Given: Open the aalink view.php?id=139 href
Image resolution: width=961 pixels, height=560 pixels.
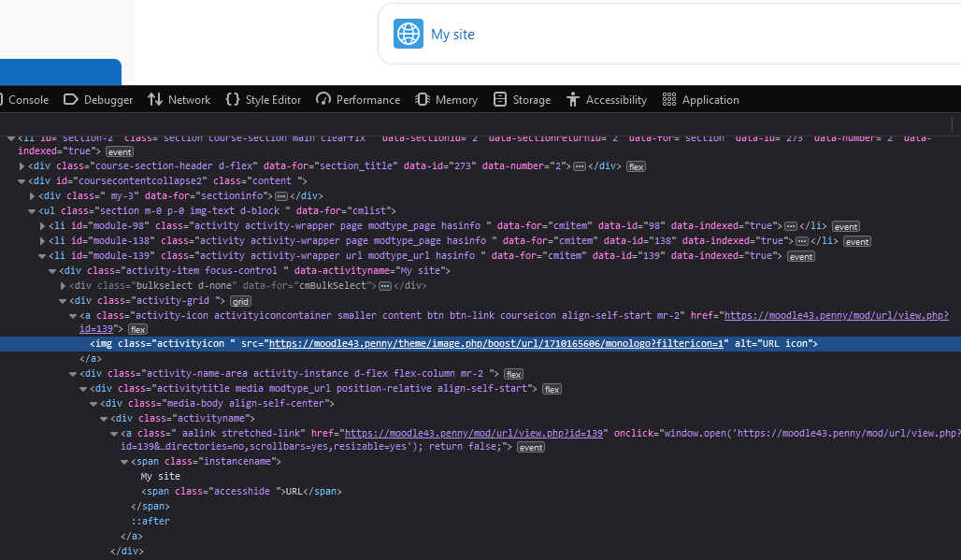Looking at the screenshot, I should click(x=474, y=433).
